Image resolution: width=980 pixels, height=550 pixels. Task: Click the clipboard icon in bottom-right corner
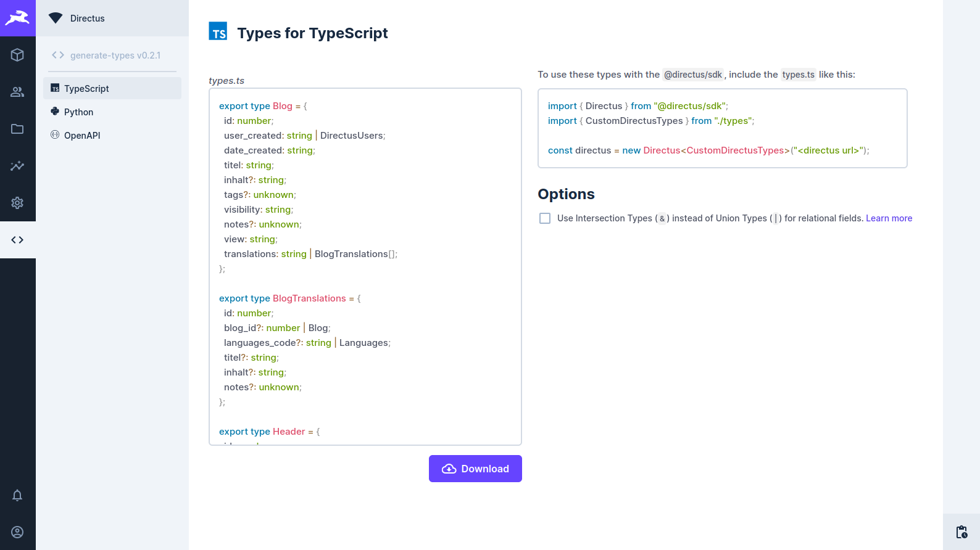pyautogui.click(x=961, y=532)
